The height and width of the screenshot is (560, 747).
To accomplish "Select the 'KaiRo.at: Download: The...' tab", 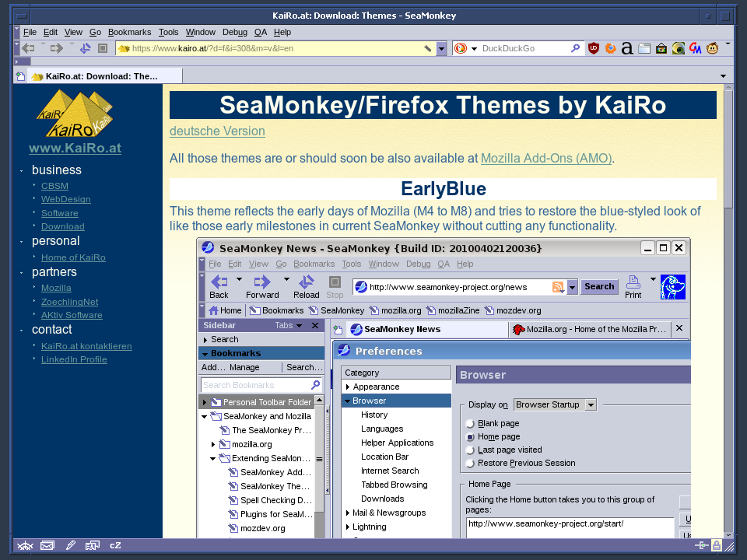I will click(x=104, y=76).
